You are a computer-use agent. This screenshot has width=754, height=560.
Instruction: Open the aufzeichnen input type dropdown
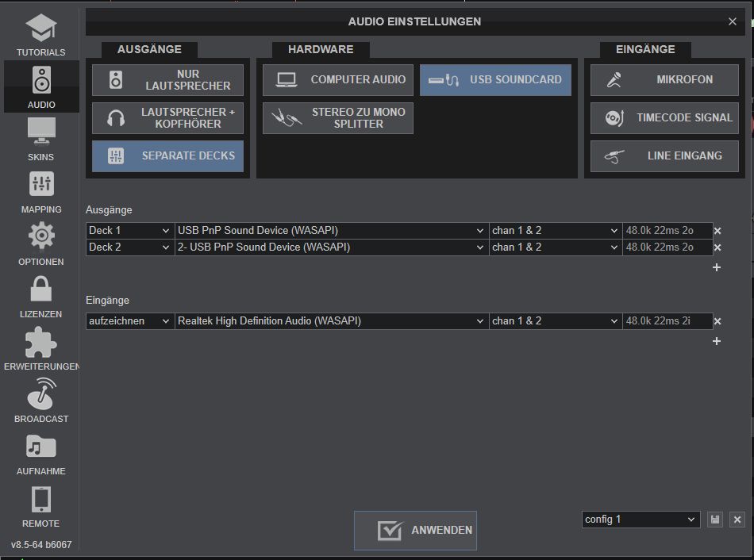click(x=130, y=321)
